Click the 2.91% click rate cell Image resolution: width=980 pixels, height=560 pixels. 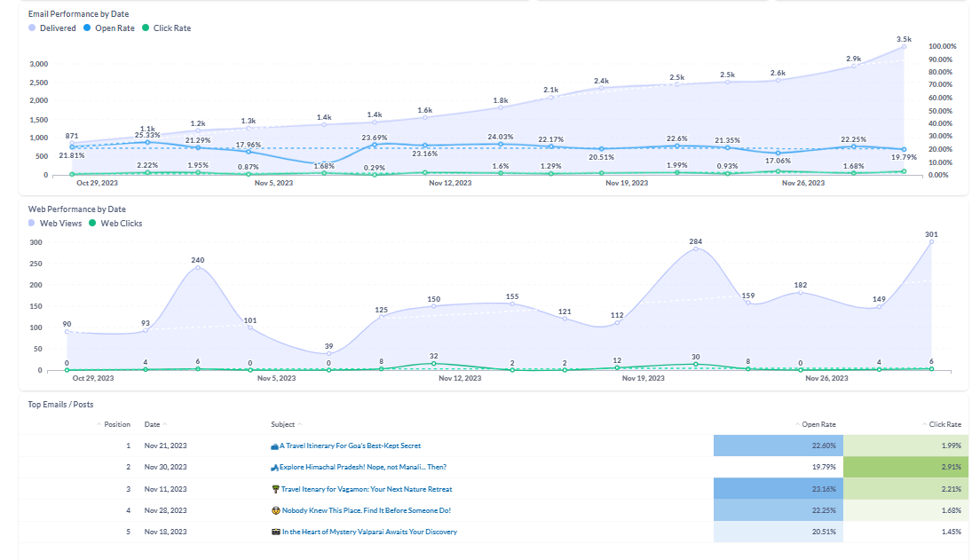(x=905, y=467)
